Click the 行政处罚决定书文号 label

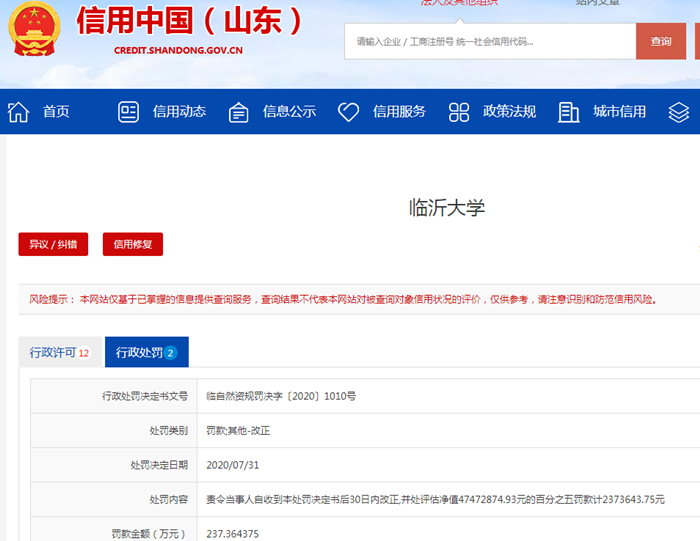(145, 396)
